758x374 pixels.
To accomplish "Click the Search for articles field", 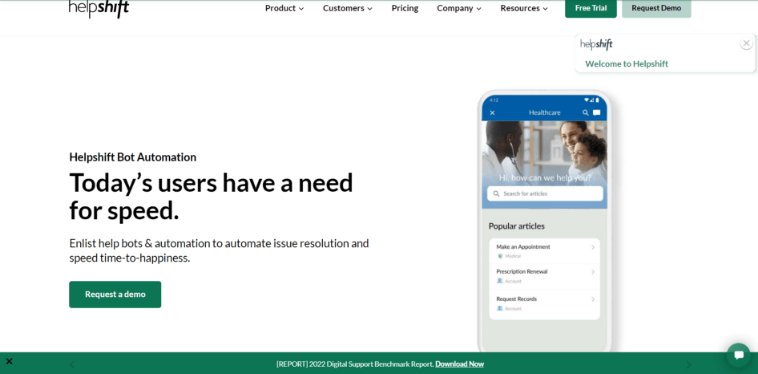I will click(x=545, y=194).
